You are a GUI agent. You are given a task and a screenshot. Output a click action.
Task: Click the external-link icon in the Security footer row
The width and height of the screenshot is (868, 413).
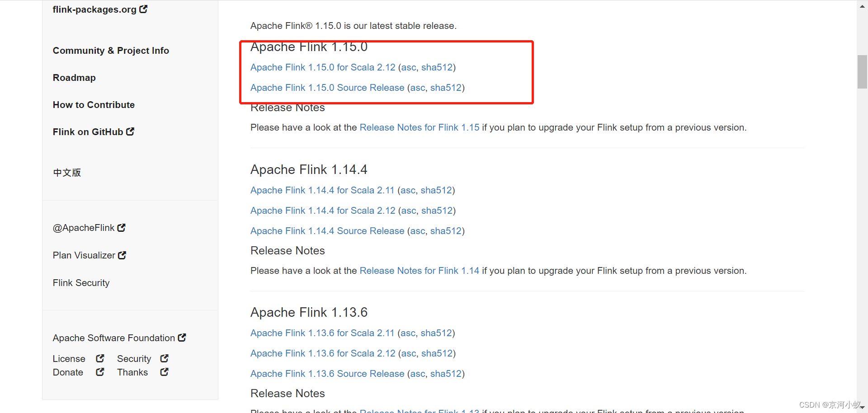(x=164, y=358)
